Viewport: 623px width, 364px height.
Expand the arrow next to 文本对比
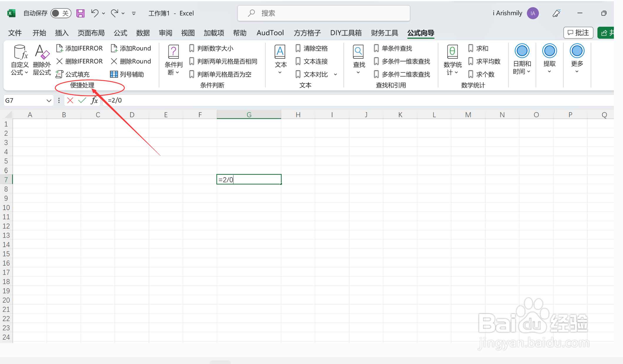coord(335,74)
